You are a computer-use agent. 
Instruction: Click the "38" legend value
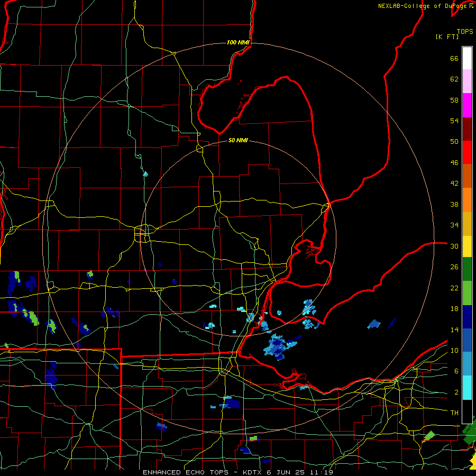454,205
